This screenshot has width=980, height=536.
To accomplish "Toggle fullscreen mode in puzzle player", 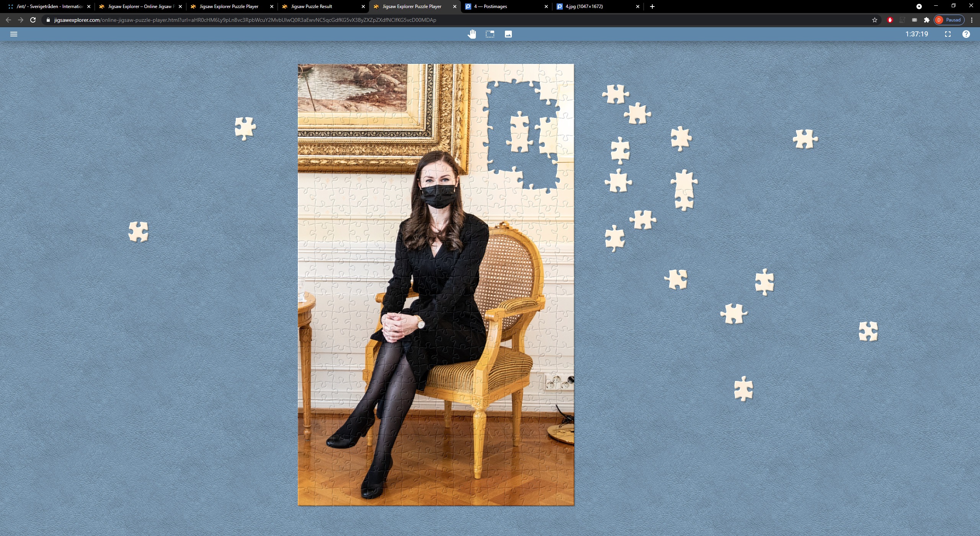I will 948,34.
